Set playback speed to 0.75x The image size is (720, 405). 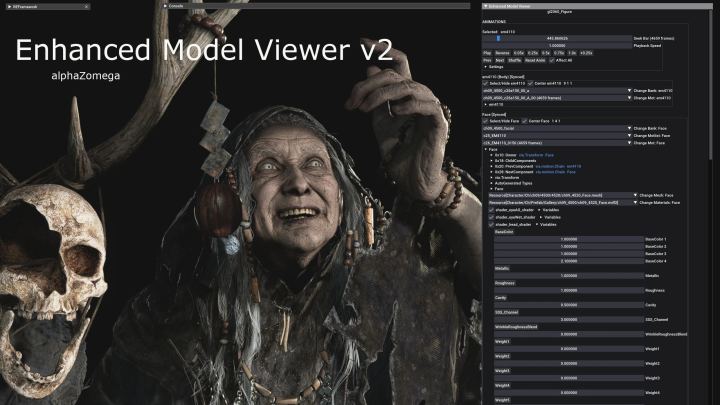tap(559, 53)
